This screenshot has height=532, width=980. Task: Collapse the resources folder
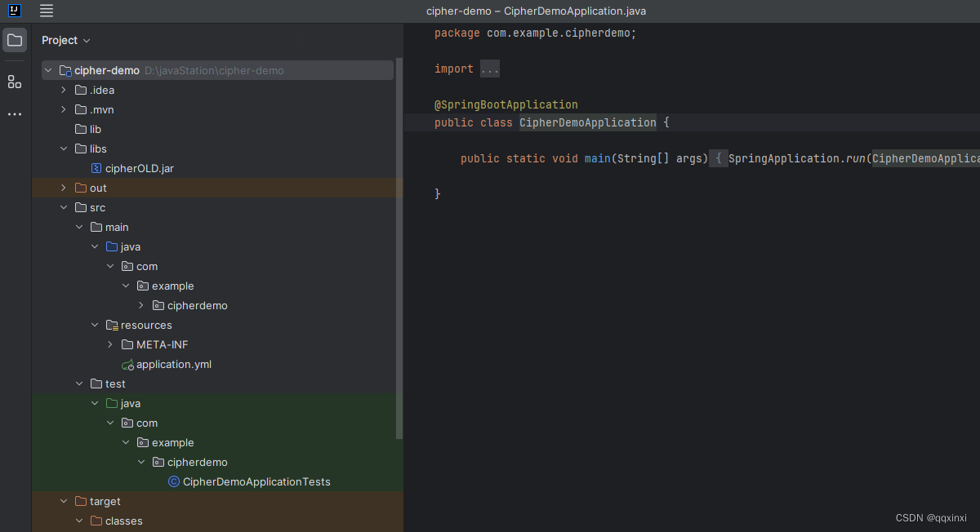point(95,325)
